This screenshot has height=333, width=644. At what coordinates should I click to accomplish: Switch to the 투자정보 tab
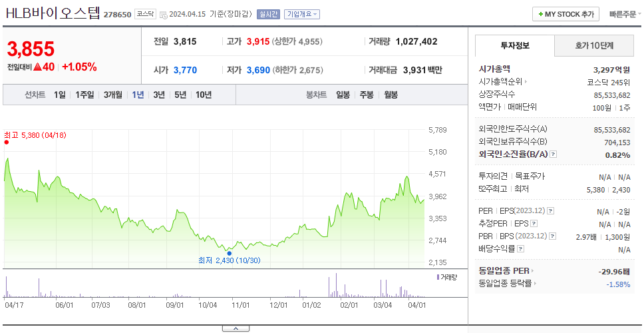click(515, 46)
